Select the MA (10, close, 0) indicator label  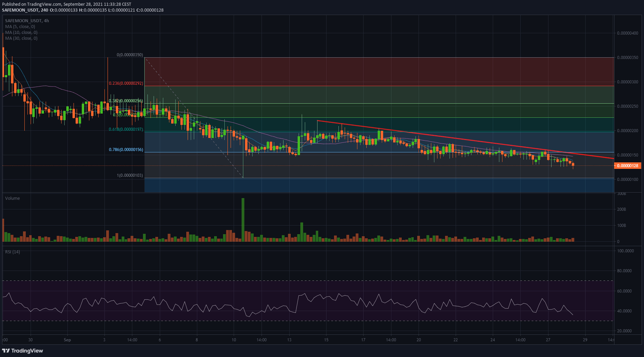coord(21,32)
